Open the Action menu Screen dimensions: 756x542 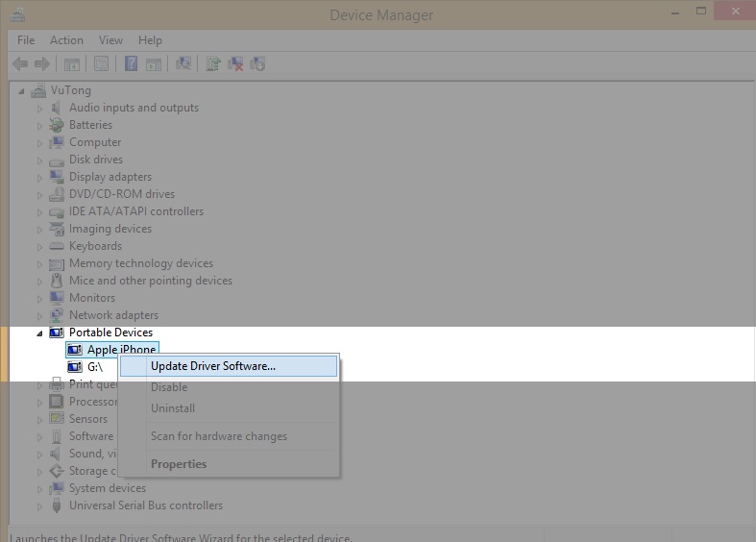(x=66, y=40)
